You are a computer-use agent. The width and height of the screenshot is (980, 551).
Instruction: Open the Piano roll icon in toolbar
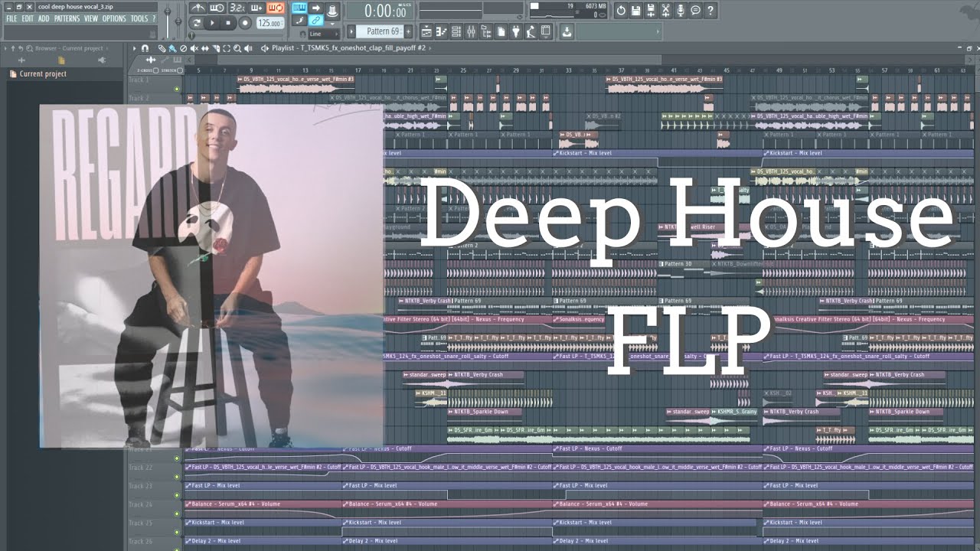click(442, 31)
